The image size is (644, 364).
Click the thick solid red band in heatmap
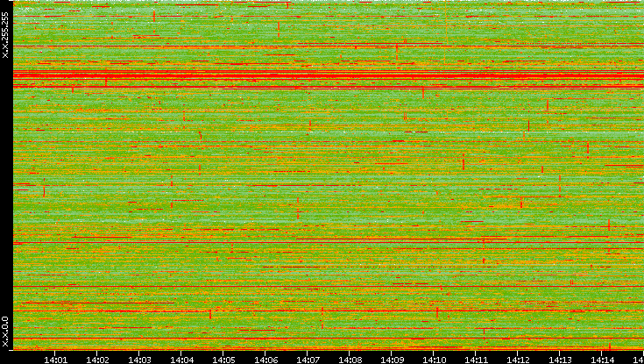[x=329, y=75]
